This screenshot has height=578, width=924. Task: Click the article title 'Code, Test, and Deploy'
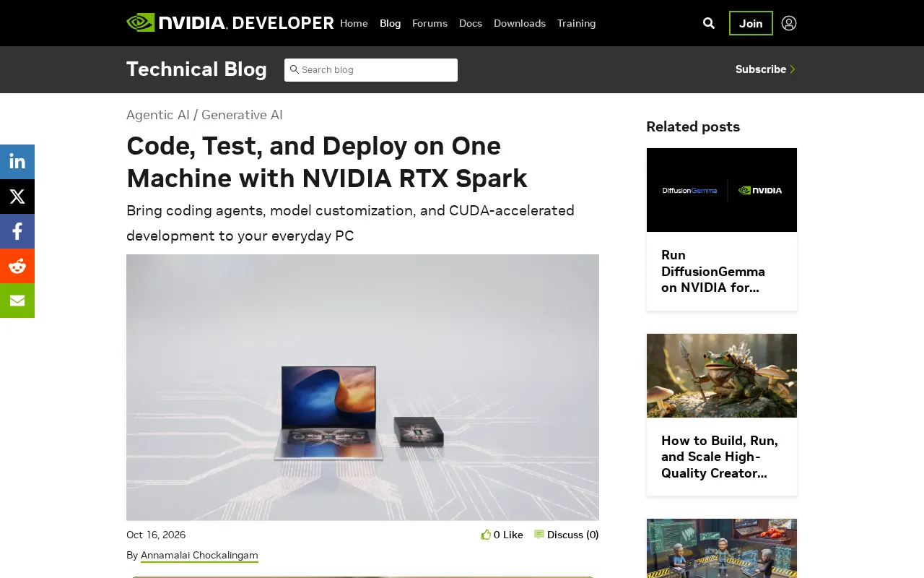(x=327, y=162)
